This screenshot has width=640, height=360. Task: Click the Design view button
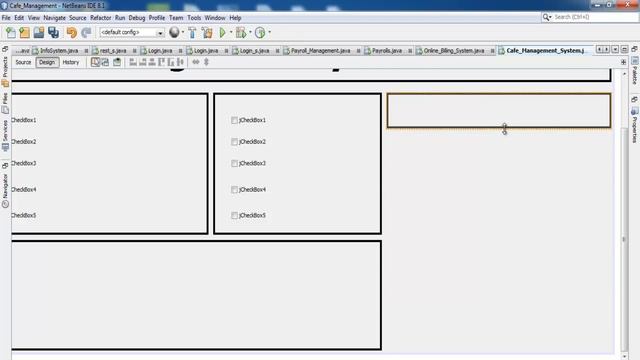coord(47,62)
